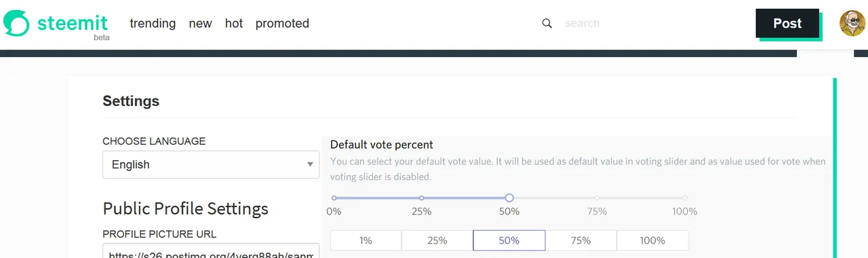Choose the 75% vote preset
Viewport: 868px width, 258px height.
tap(581, 240)
